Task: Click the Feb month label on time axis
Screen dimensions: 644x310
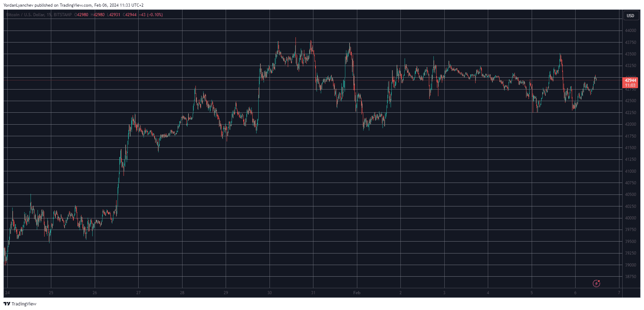Action: [x=357, y=293]
